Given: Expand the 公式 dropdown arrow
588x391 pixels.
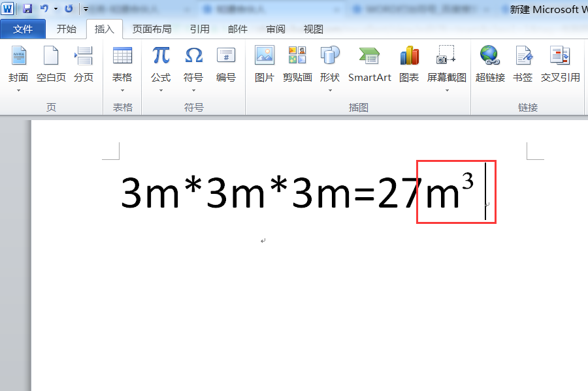Looking at the screenshot, I should coord(161,90).
